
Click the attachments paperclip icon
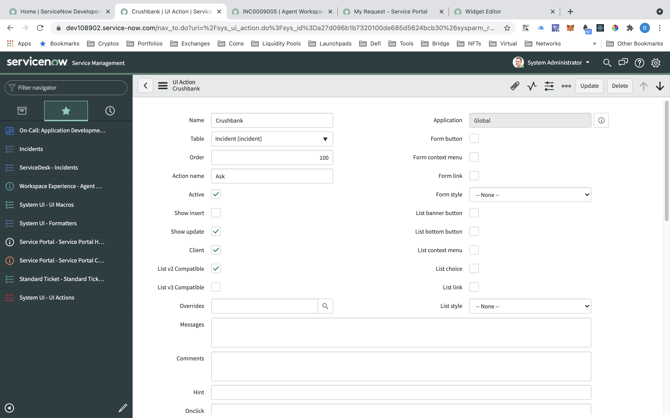click(515, 86)
